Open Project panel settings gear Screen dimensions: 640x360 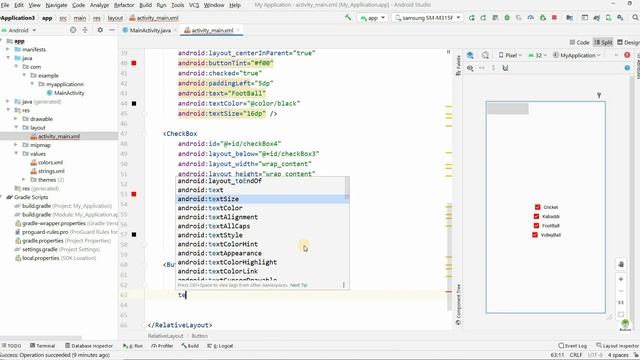[100, 30]
